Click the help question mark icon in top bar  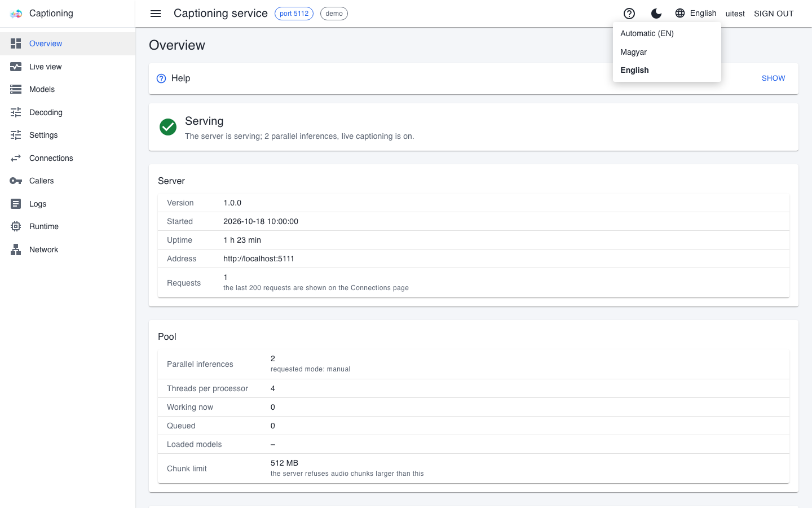coord(629,14)
